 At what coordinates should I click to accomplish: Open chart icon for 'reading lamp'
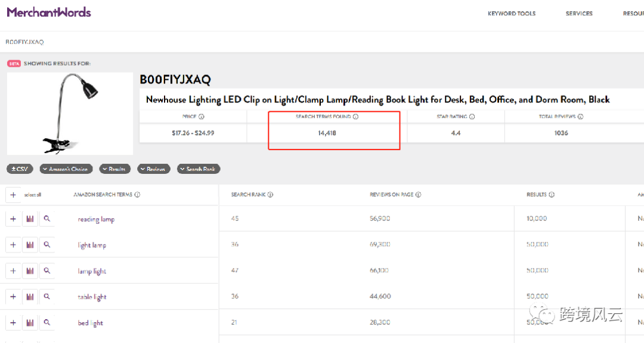point(30,219)
